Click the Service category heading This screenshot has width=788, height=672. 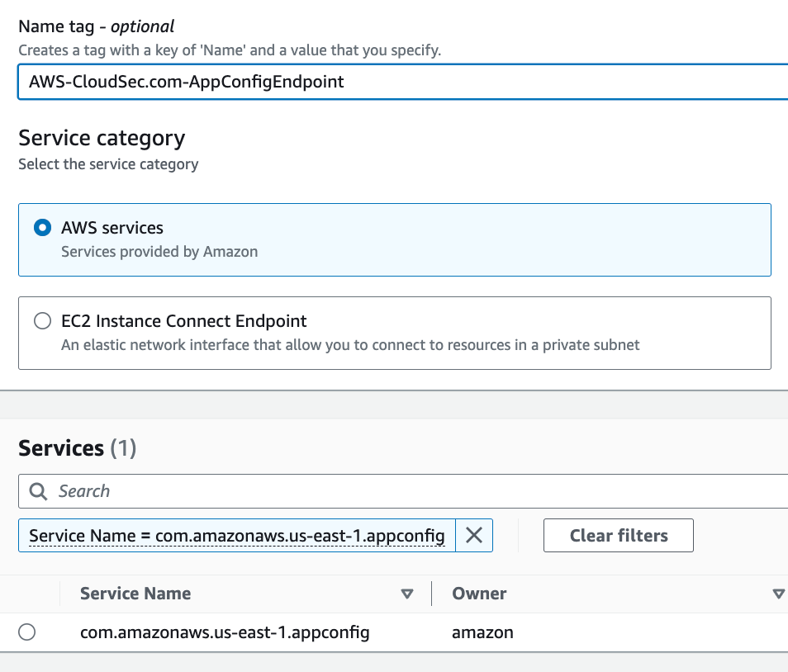click(102, 138)
